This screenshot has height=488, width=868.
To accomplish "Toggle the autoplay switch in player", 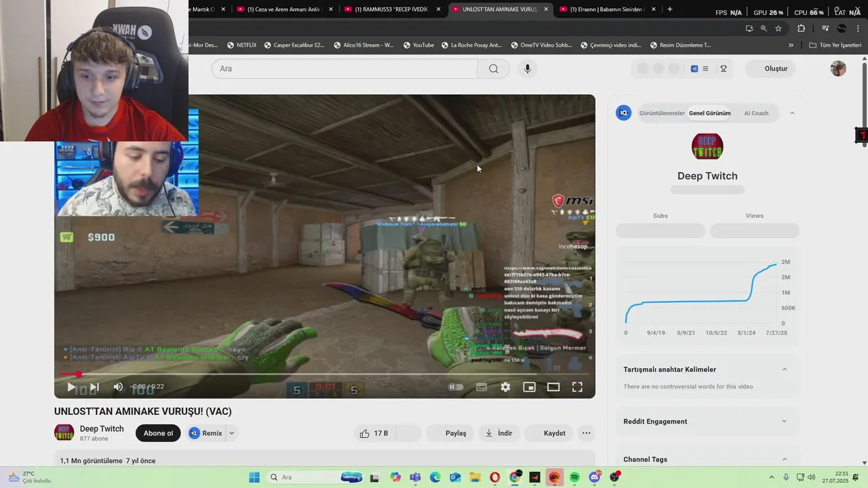I will pyautogui.click(x=456, y=387).
